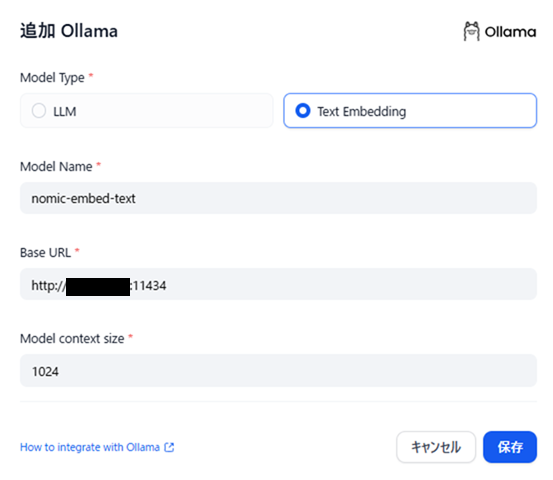Click the LLM model type card

tap(146, 111)
